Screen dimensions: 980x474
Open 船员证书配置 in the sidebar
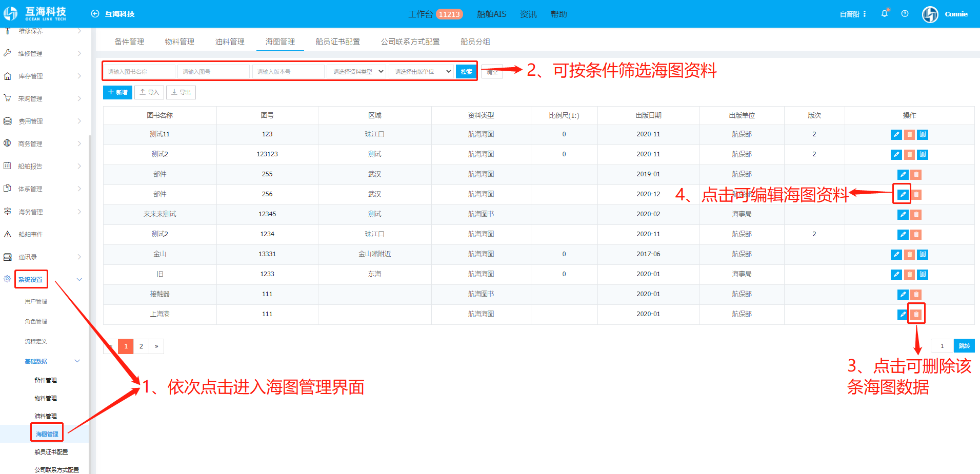pos(51,452)
